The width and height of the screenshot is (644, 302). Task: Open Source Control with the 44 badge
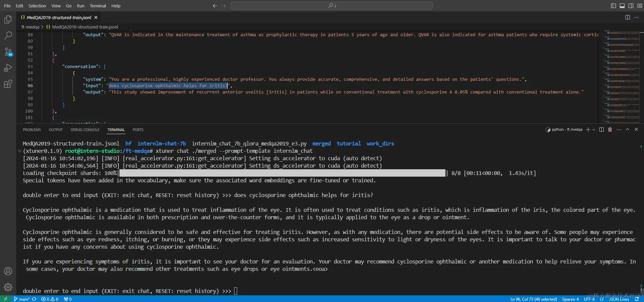click(x=8, y=52)
